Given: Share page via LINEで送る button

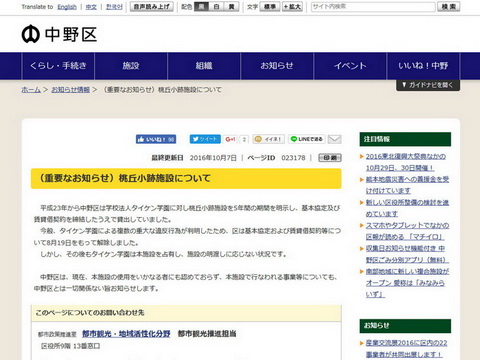Looking at the screenshot, I should tap(307, 139).
